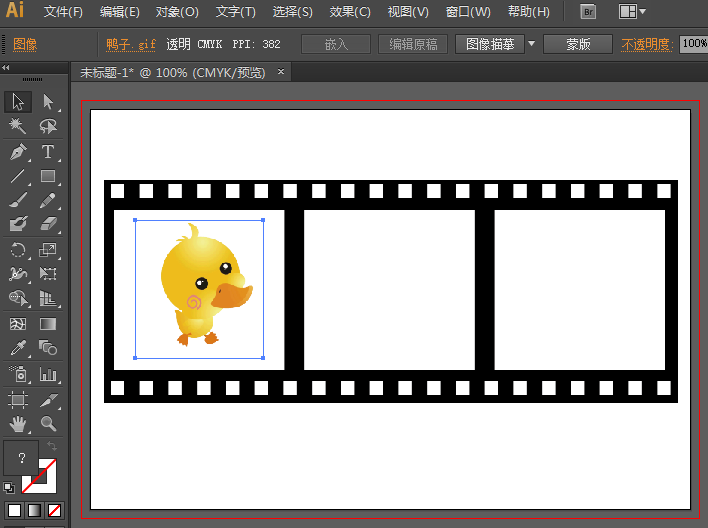Choose the Lasso tool
This screenshot has width=708, height=528.
tap(48, 126)
